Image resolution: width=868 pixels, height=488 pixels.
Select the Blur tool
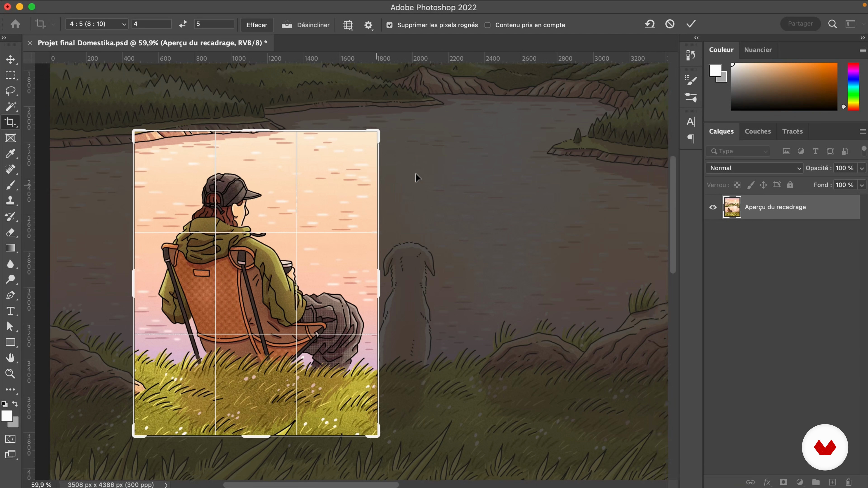[x=10, y=264]
